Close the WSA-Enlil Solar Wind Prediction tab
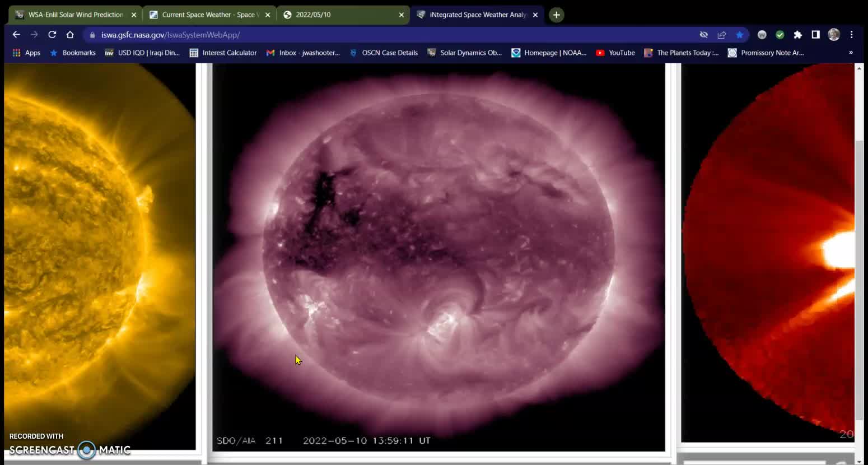This screenshot has width=868, height=465. (x=133, y=15)
